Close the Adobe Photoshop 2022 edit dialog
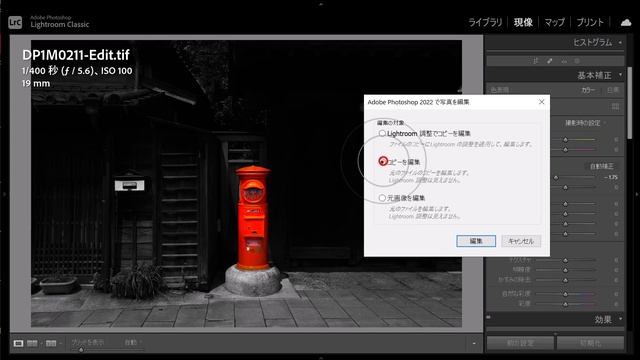The image size is (640, 360). click(542, 102)
